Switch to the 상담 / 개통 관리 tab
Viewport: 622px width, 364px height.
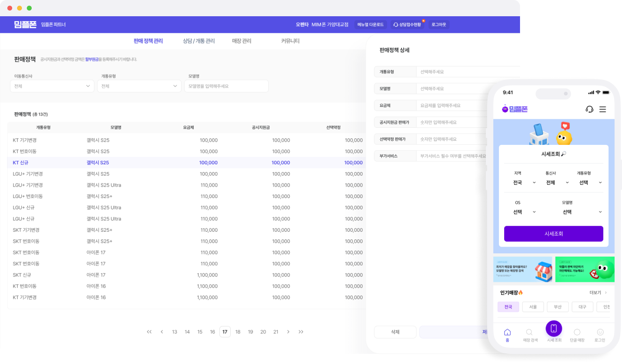pos(199,41)
